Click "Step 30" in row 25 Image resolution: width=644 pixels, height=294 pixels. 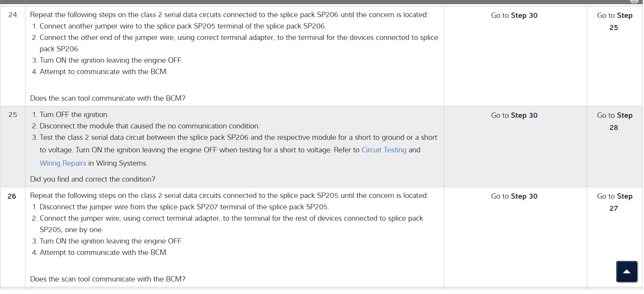click(x=524, y=115)
